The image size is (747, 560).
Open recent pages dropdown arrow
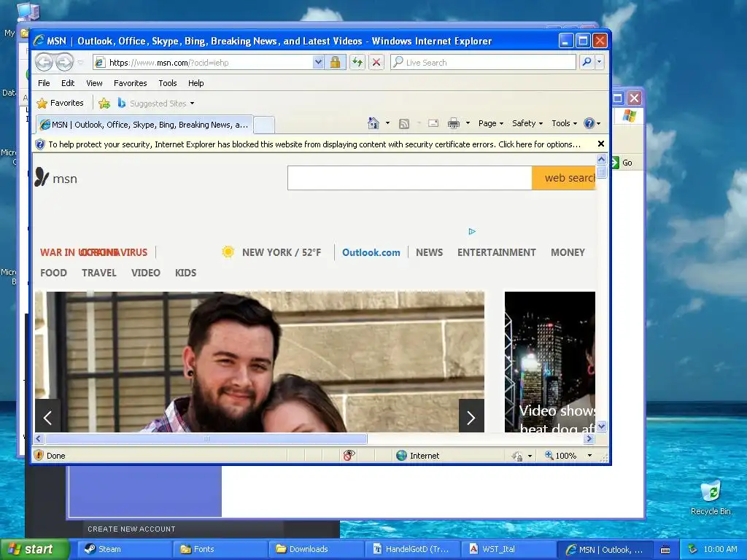[x=80, y=63]
